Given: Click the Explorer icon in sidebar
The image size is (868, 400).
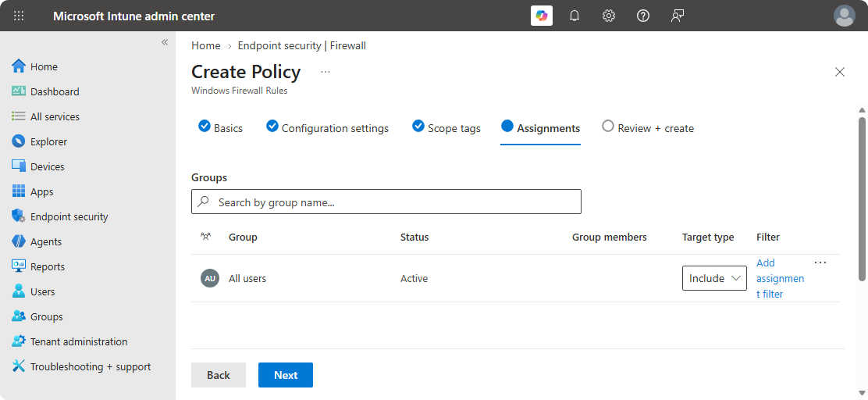Looking at the screenshot, I should (19, 141).
